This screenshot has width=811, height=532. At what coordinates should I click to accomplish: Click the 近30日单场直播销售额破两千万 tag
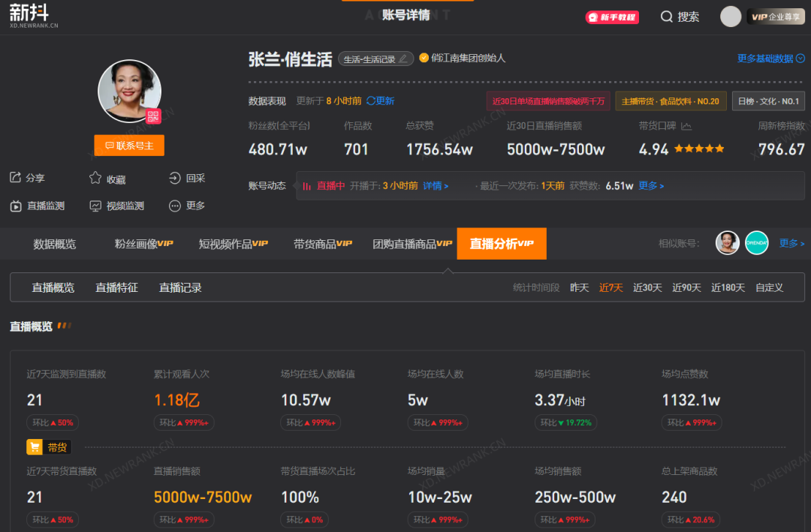[x=548, y=101]
